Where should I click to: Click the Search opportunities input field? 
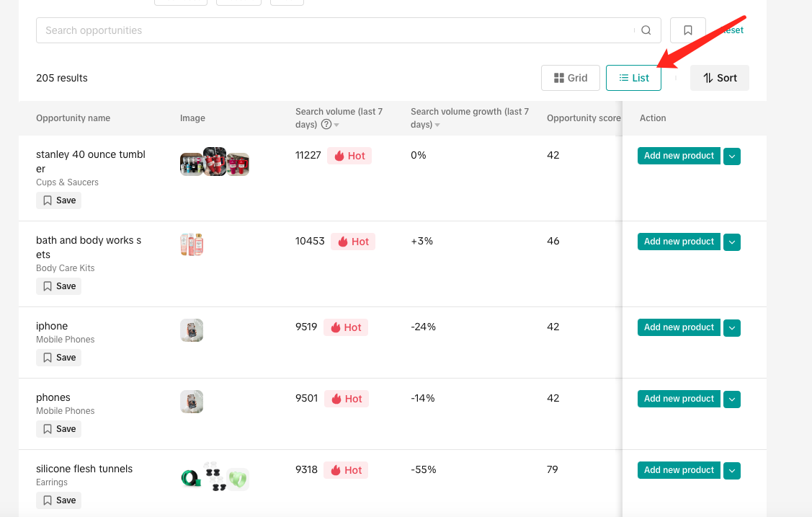point(331,30)
